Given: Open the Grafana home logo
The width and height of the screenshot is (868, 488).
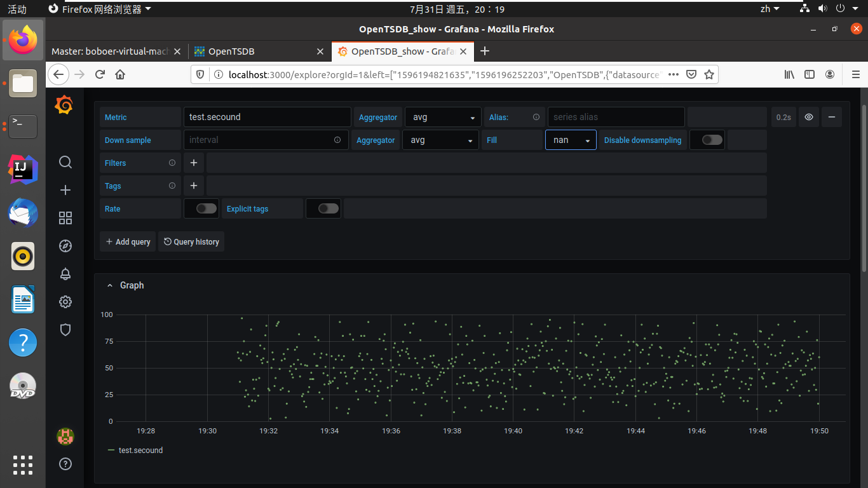Looking at the screenshot, I should [64, 105].
